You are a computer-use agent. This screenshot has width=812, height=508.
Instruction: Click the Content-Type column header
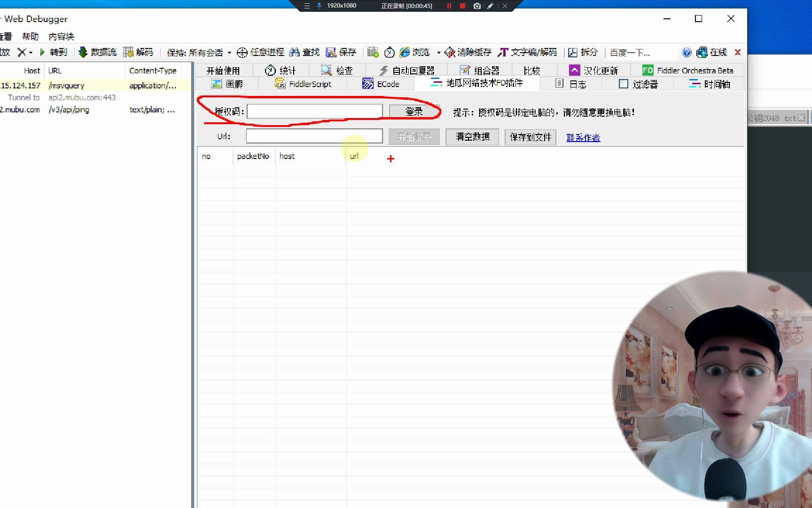[x=154, y=71]
